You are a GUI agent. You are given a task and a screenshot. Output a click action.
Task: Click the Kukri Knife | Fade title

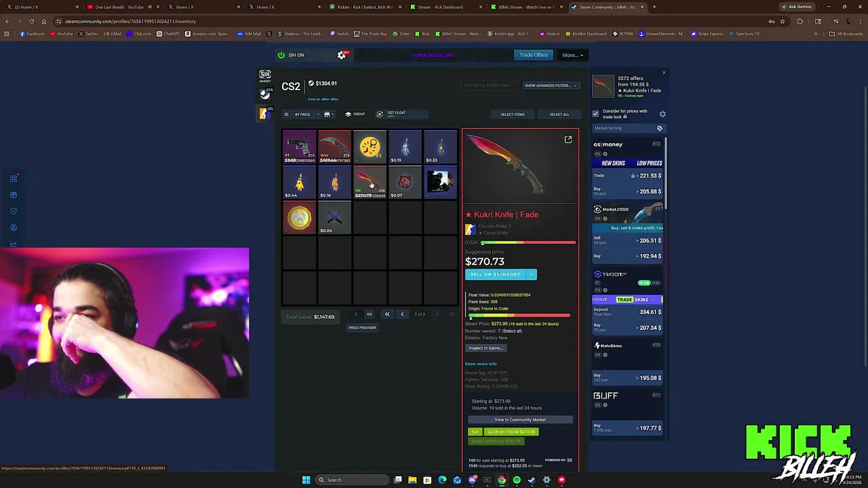click(x=502, y=214)
